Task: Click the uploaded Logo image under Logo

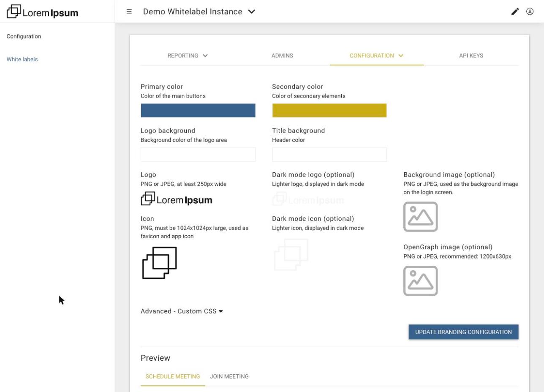Action: pos(177,199)
